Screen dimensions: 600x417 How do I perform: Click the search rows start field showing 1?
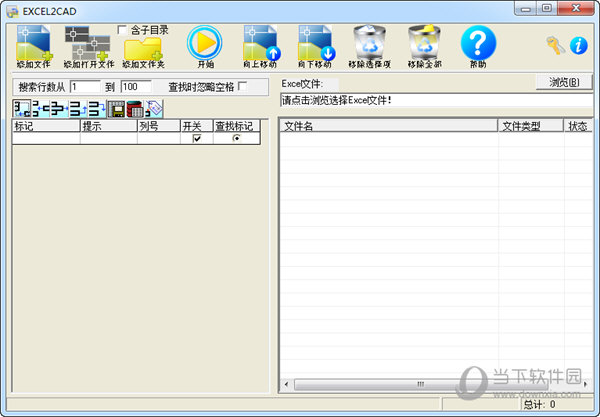[x=85, y=87]
